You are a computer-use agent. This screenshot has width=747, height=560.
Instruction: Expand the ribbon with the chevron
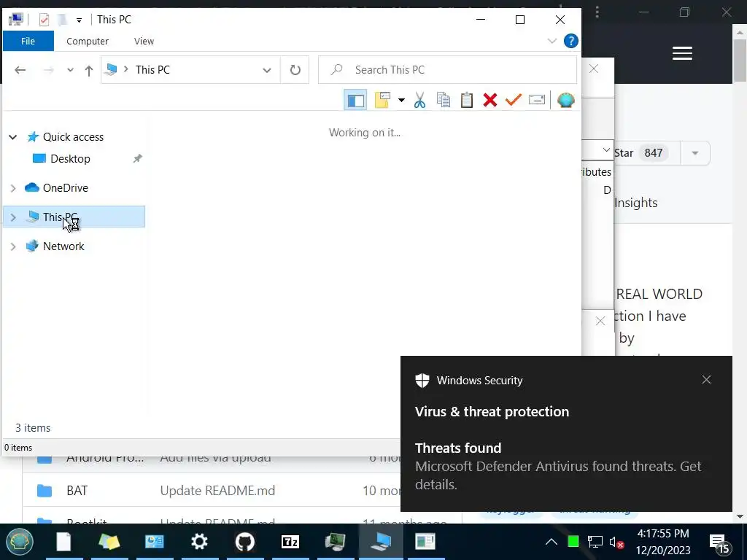click(x=552, y=41)
